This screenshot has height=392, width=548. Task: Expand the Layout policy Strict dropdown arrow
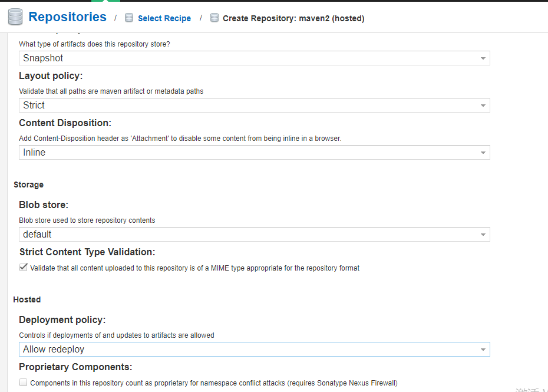pos(483,106)
